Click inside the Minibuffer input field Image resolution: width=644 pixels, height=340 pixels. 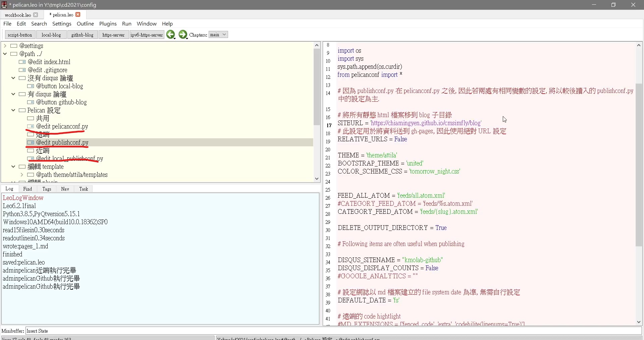tap(332, 331)
